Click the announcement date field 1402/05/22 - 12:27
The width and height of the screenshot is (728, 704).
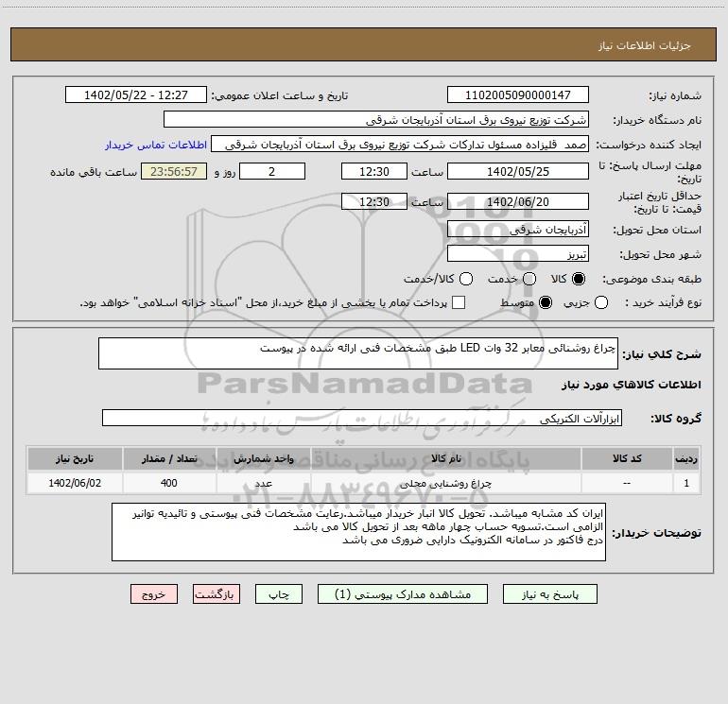click(135, 94)
